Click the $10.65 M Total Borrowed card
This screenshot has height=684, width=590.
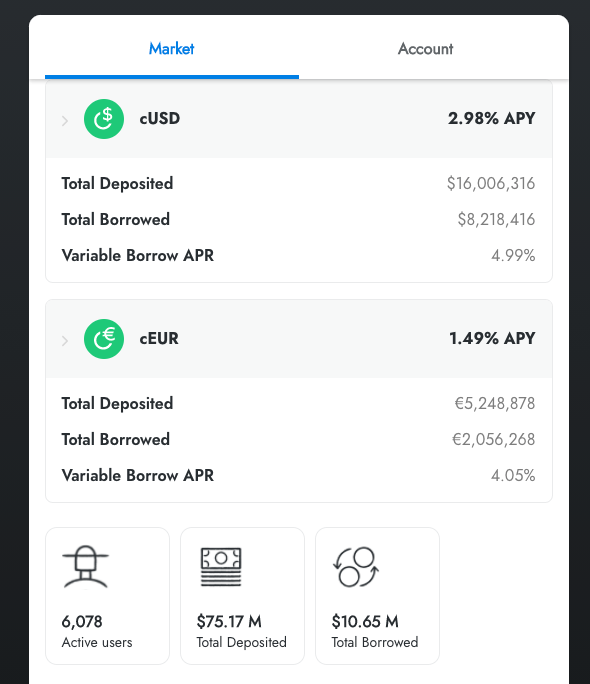tap(377, 596)
